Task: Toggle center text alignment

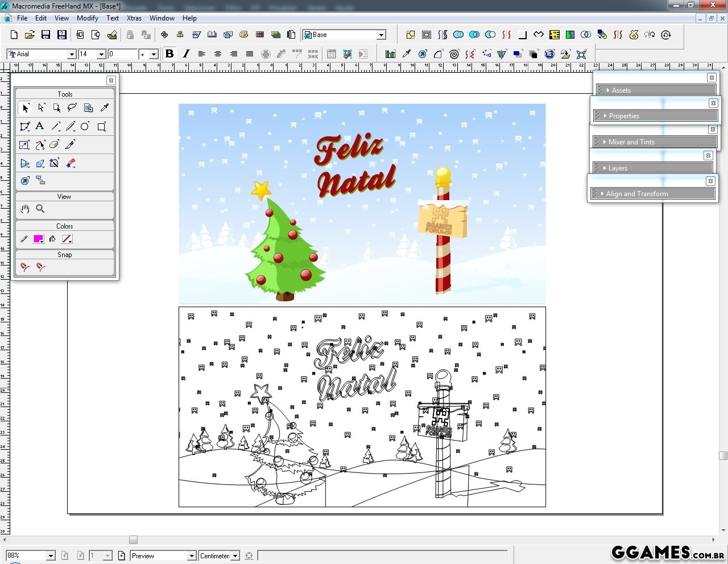Action: (x=217, y=54)
